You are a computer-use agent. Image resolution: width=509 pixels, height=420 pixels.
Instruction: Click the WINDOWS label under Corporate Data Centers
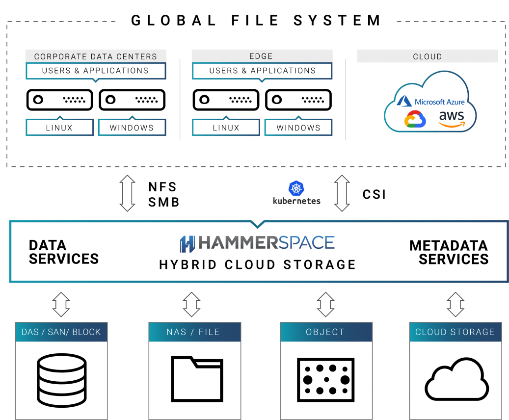pyautogui.click(x=132, y=128)
